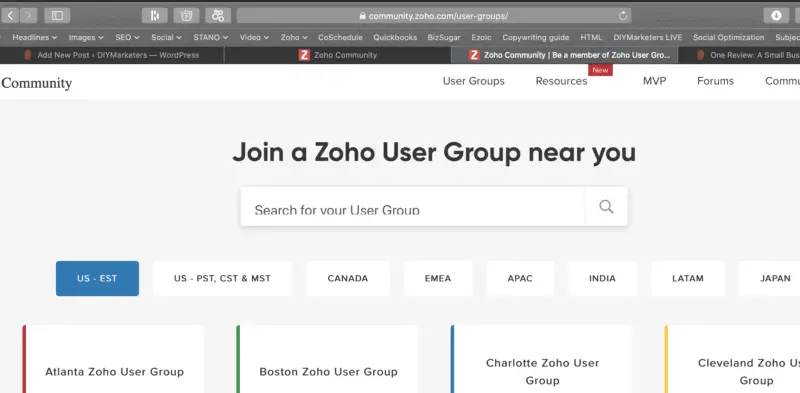The height and width of the screenshot is (393, 800).
Task: Select the Zoho User Groups member tab
Action: [564, 55]
